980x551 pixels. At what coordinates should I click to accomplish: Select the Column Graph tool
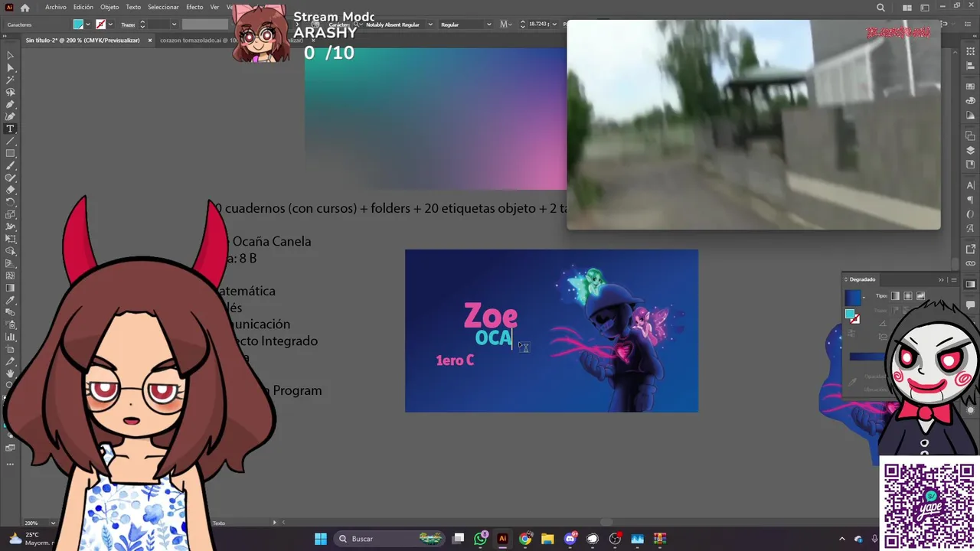click(x=10, y=337)
